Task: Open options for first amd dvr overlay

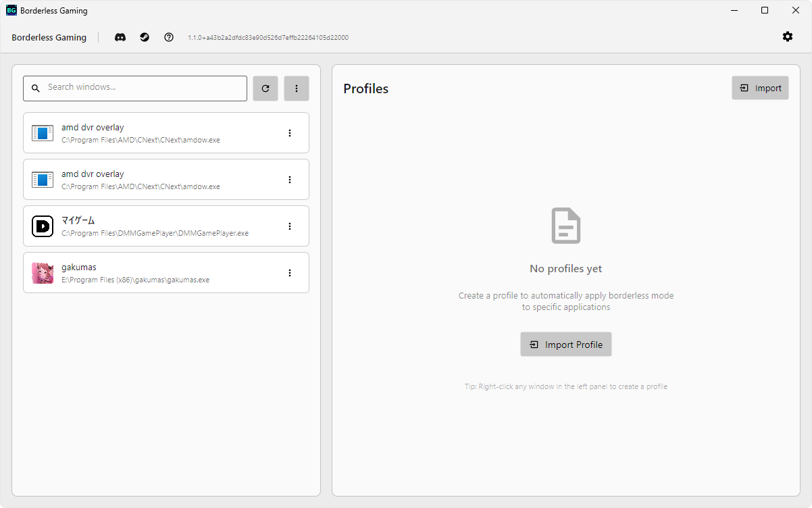Action: point(290,133)
